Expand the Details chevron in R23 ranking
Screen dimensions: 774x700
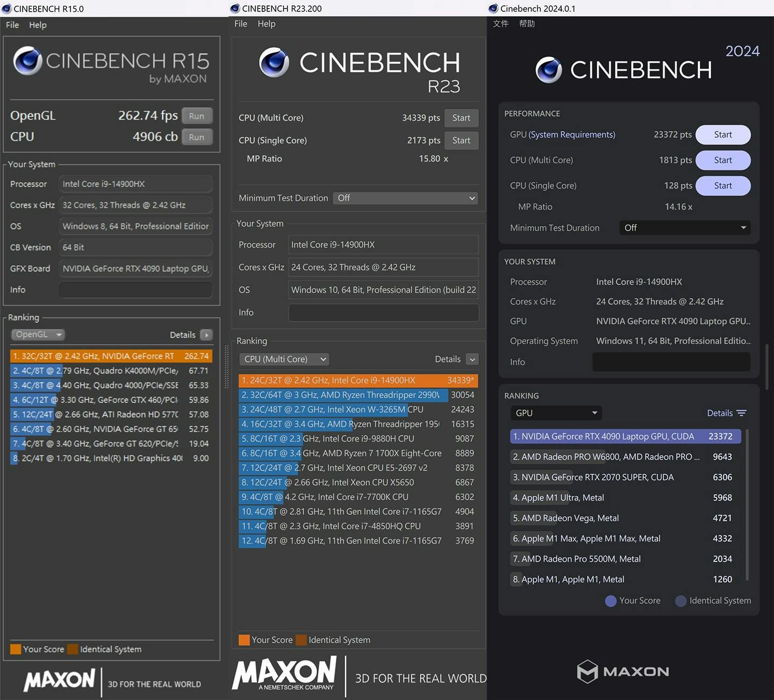click(472, 359)
